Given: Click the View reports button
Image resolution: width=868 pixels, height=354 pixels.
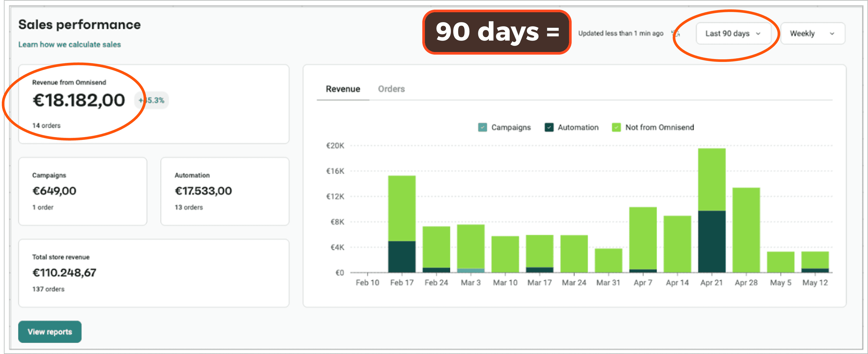Looking at the screenshot, I should tap(50, 331).
